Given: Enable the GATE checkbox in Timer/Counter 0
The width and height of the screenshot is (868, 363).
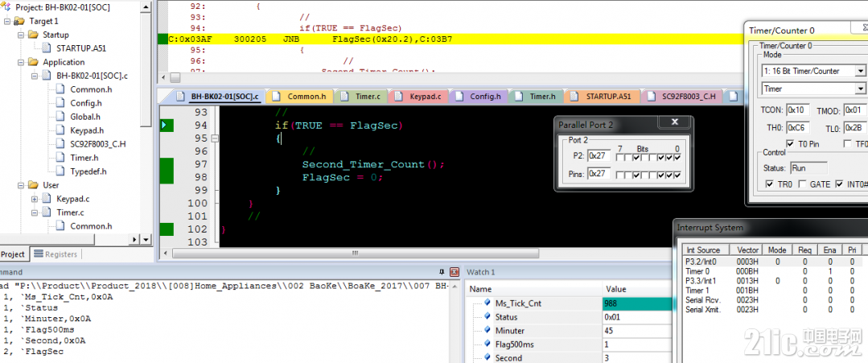Looking at the screenshot, I should 802,184.
